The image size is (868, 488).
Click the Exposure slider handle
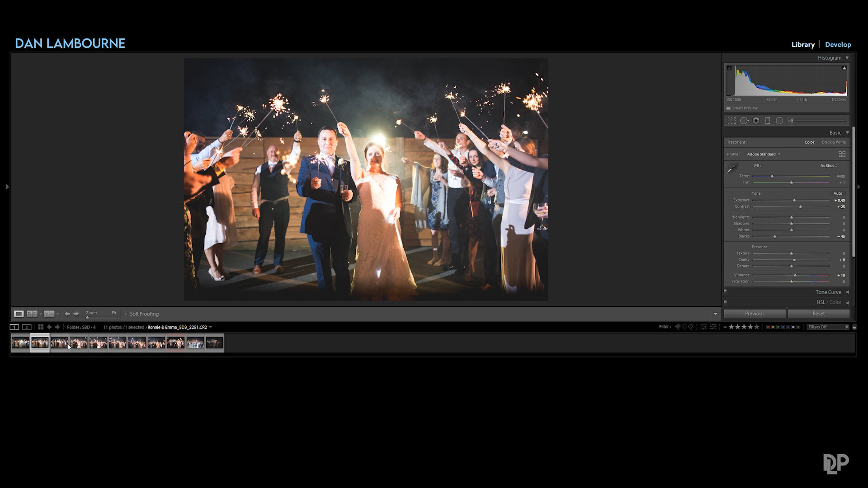point(794,200)
